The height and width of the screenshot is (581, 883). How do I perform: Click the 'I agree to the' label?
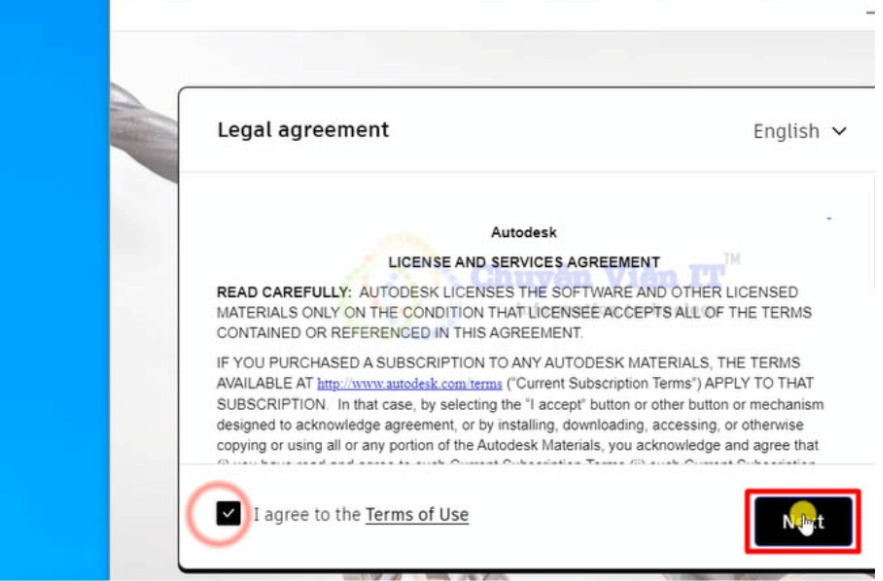tap(306, 515)
